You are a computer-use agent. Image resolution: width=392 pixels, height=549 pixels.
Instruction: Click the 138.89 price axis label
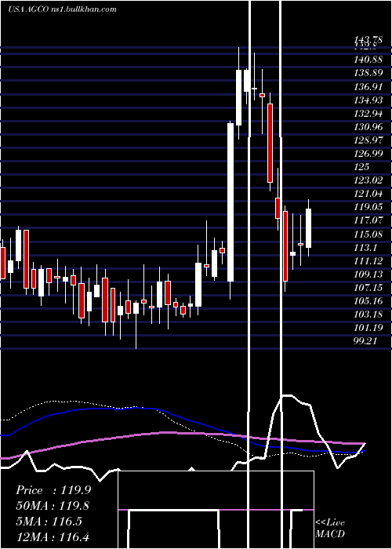(368, 73)
